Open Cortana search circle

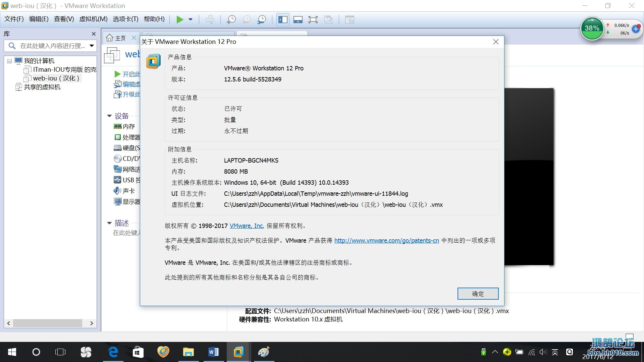(x=36, y=352)
